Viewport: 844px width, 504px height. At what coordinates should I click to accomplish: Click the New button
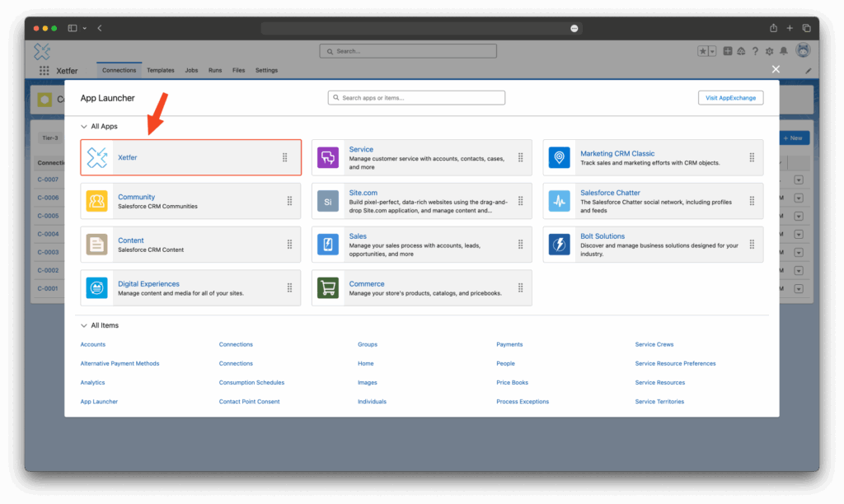[x=794, y=138]
